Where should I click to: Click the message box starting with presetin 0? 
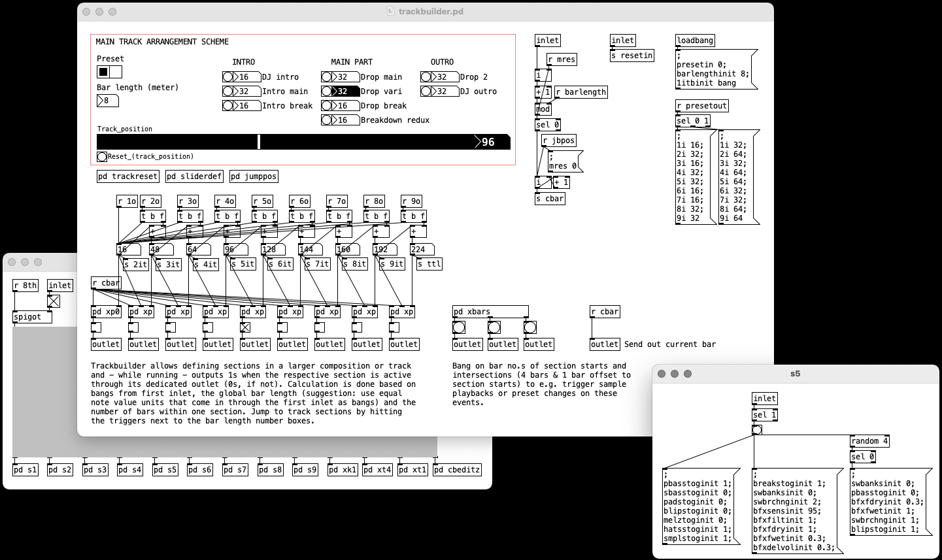pos(715,69)
